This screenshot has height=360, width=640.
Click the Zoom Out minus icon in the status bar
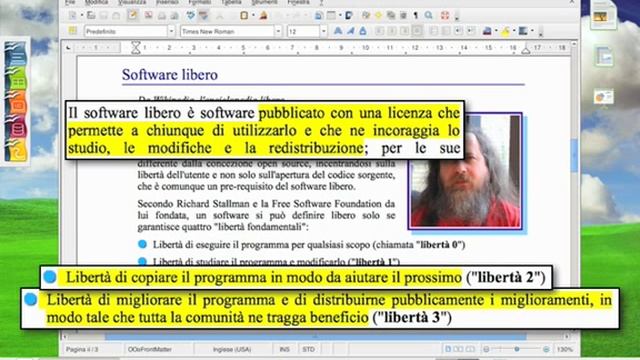486,349
